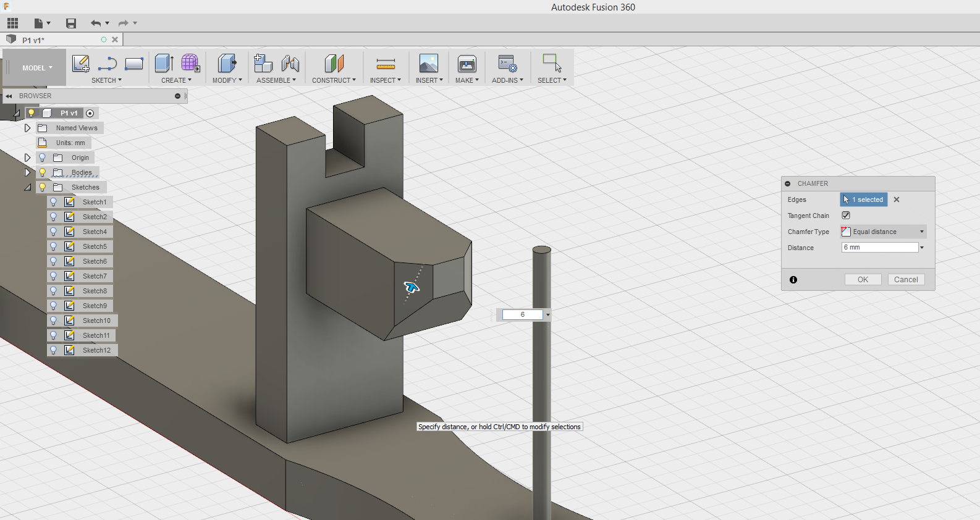Open the CONSTRUCT menu
This screenshot has width=980, height=520.
(334, 80)
